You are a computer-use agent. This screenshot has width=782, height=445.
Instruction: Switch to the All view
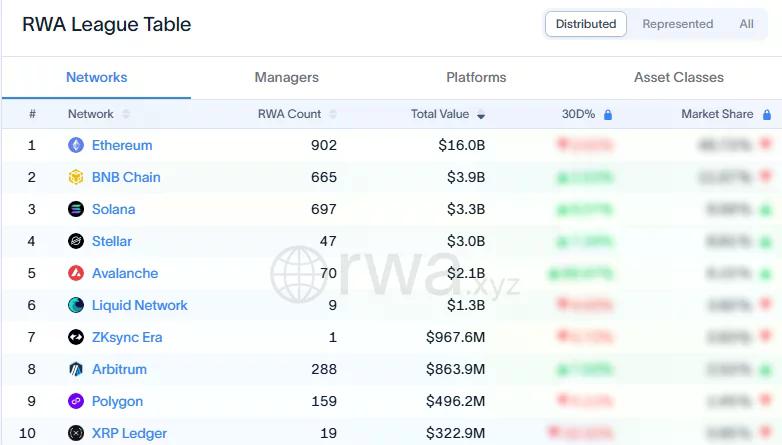[746, 24]
